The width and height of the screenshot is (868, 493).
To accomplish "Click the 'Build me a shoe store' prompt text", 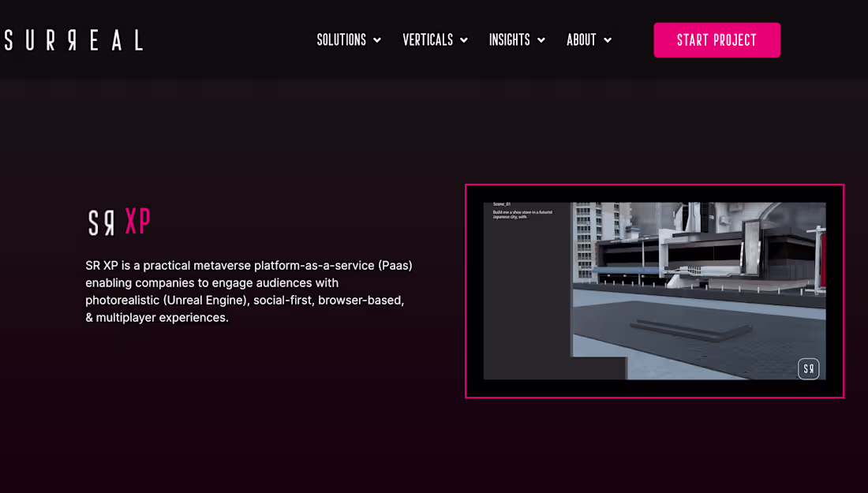I will click(x=522, y=215).
